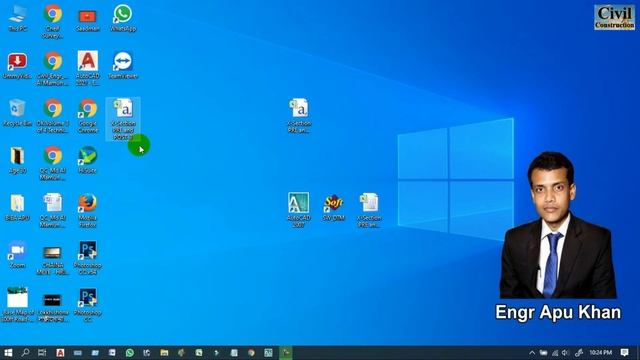Click the AutoCAD 2021 desktop shortcut
Screen dimensions: 640x360
[88, 68]
